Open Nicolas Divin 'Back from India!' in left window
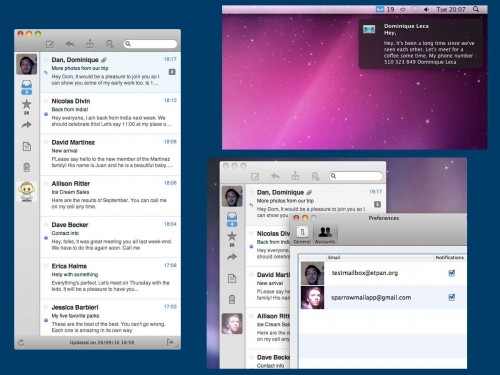 pos(110,113)
